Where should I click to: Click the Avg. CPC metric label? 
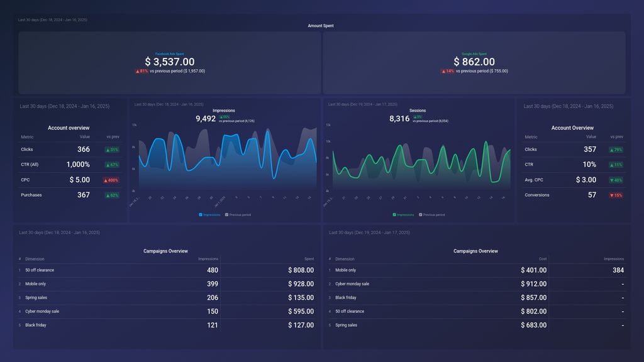click(534, 180)
